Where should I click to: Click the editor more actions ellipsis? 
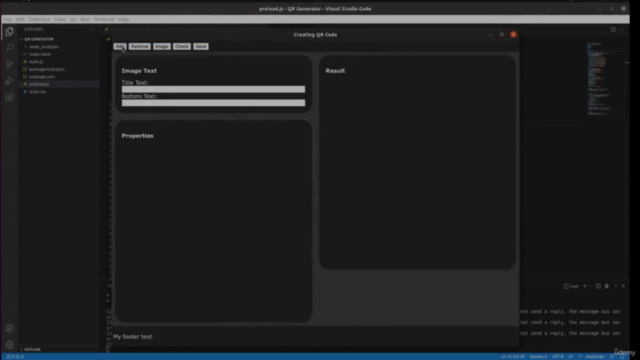point(622,29)
